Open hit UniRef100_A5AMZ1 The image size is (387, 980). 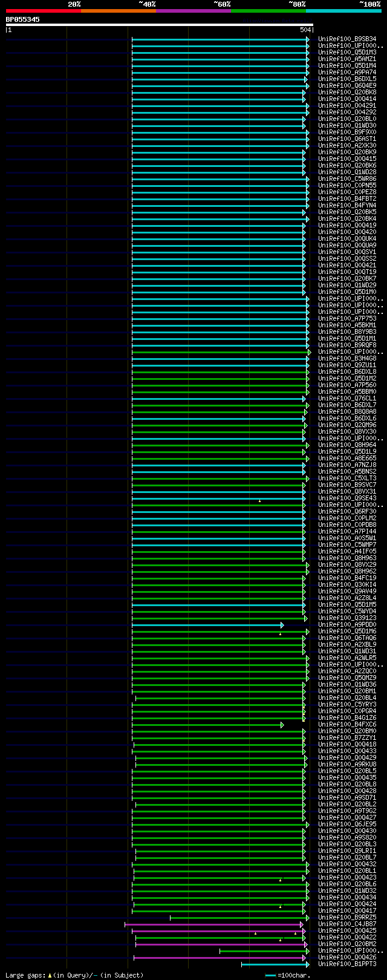(x=347, y=59)
